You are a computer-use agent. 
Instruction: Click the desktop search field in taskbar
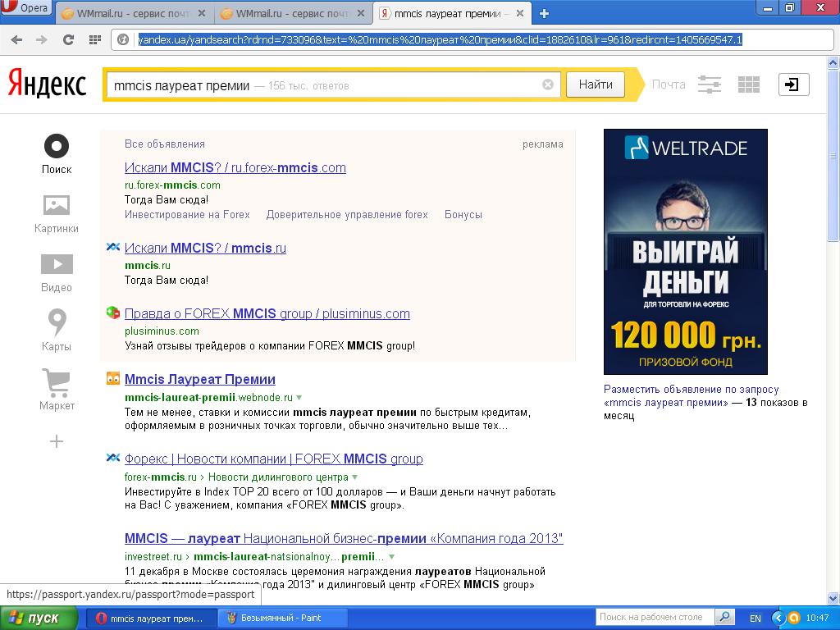pyautogui.click(x=655, y=617)
